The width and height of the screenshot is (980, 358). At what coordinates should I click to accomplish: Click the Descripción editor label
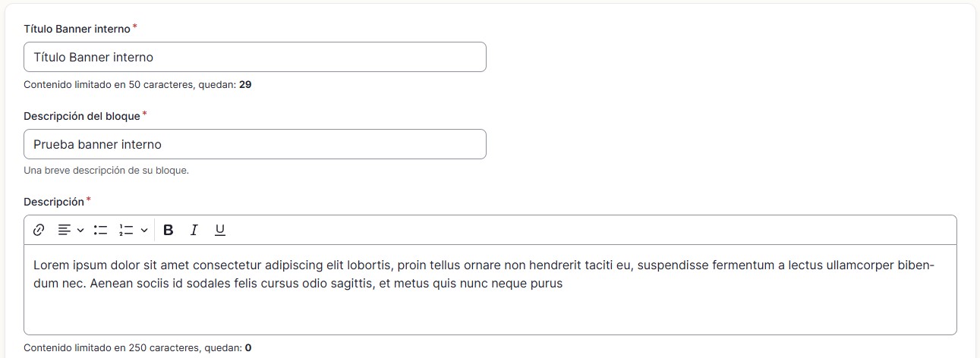54,202
